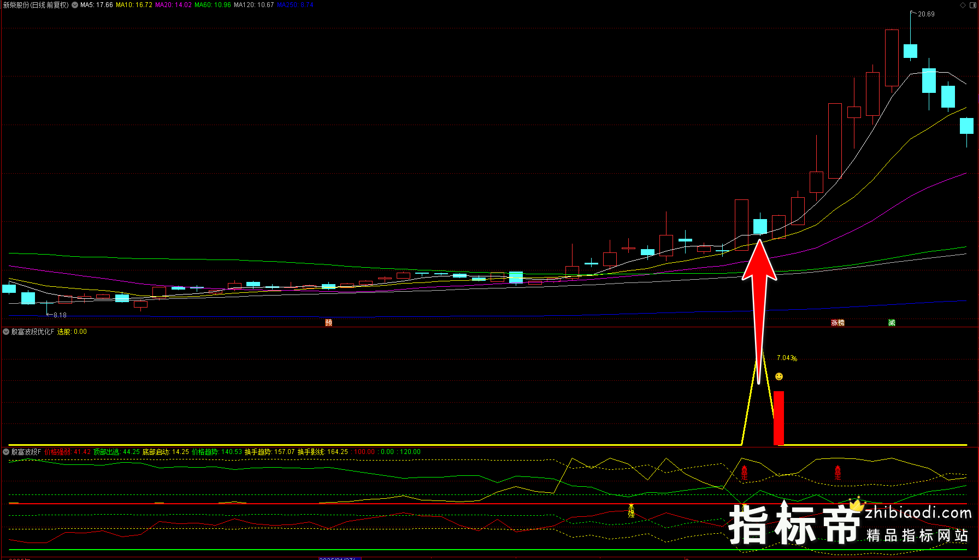979x560 pixels.
Task: Click the 换手趋势: 157.07 label
Action: click(269, 452)
